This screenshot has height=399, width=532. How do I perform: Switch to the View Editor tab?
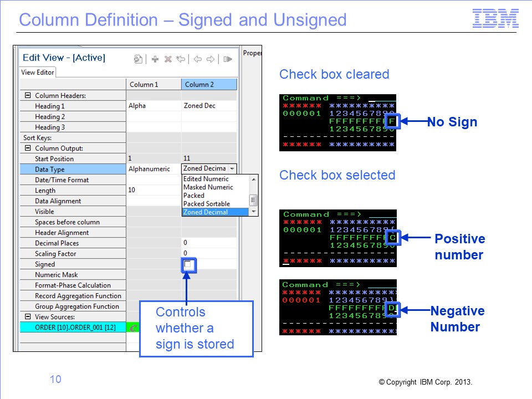point(38,72)
